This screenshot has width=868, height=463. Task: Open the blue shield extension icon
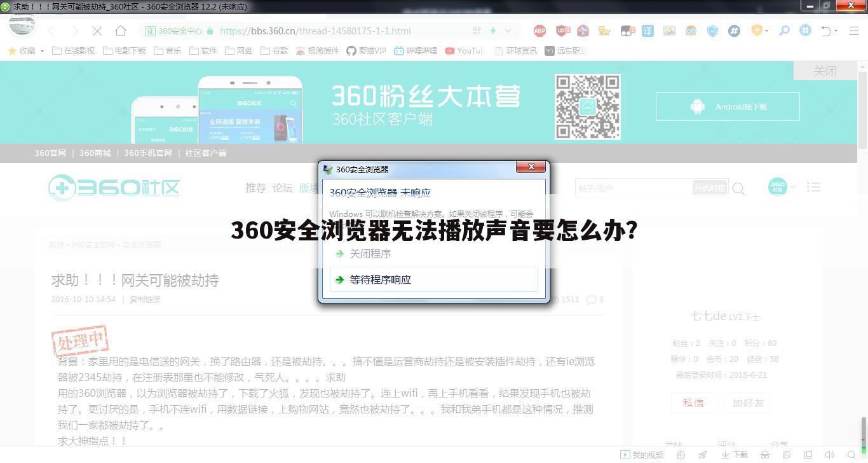[712, 31]
